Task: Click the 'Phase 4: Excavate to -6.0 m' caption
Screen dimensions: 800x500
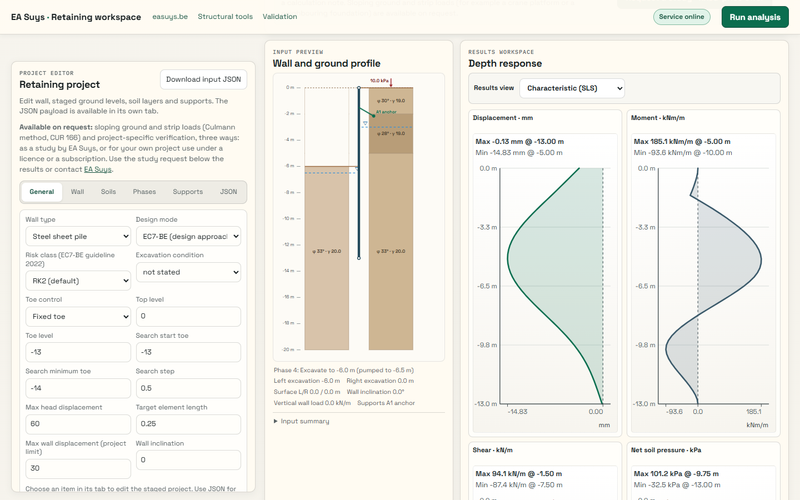Action: point(343,370)
